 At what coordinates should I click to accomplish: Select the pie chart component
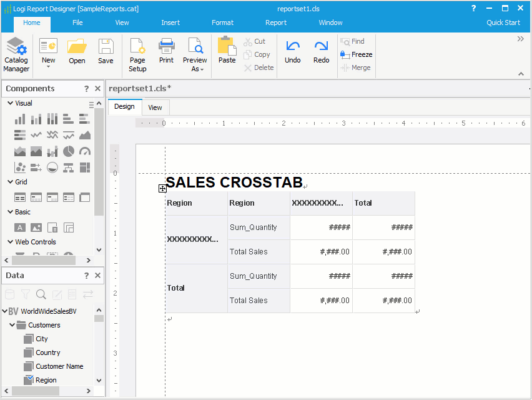point(69,151)
